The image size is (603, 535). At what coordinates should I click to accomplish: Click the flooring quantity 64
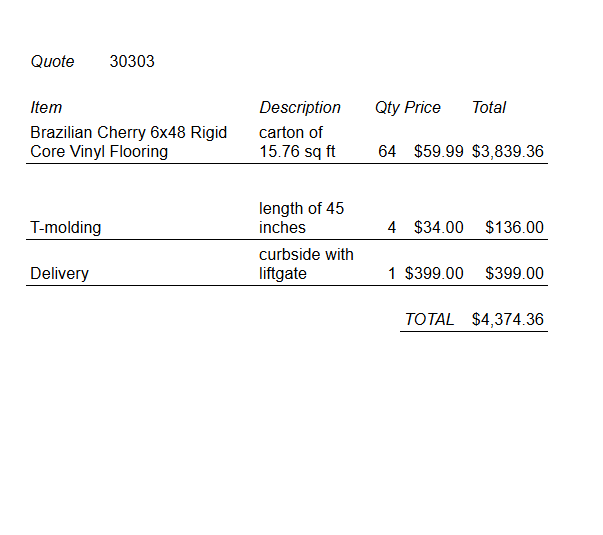387,152
